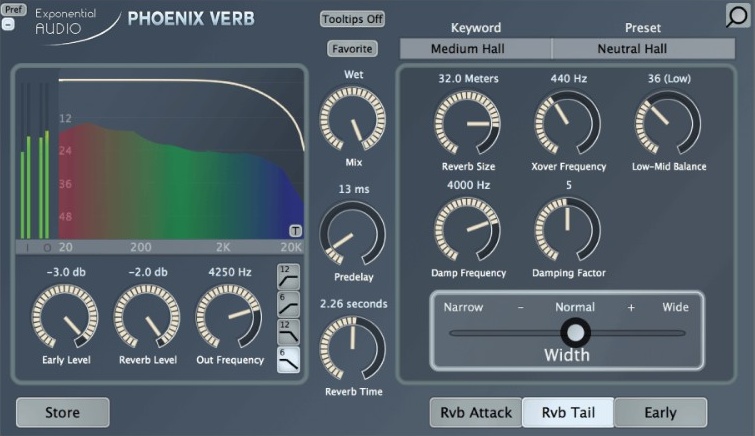Switch to the Rvb Attack tab
This screenshot has height=436, width=755.
pos(476,412)
